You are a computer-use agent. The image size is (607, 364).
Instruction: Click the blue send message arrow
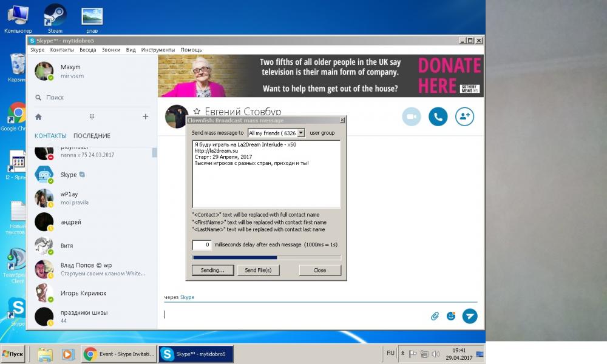click(469, 316)
